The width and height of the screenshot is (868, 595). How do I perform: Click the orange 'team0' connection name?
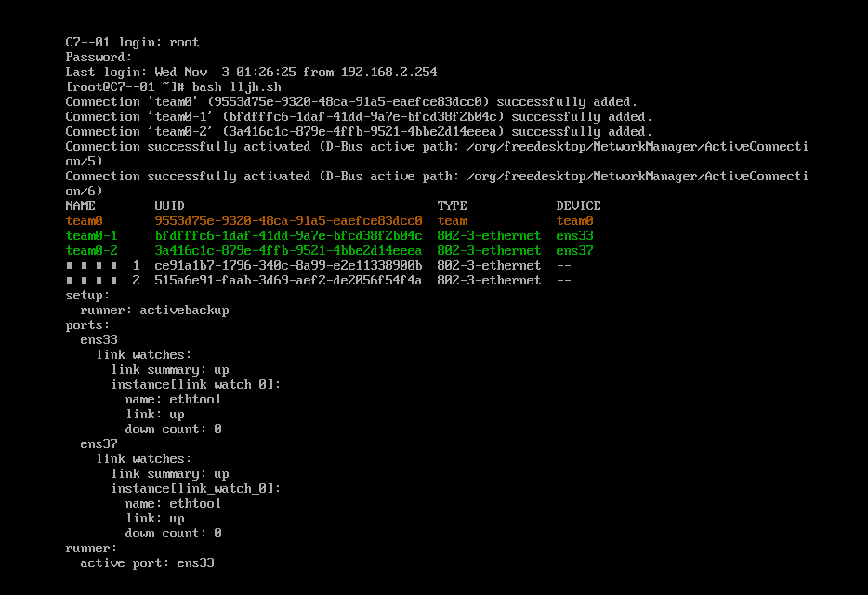(x=85, y=221)
